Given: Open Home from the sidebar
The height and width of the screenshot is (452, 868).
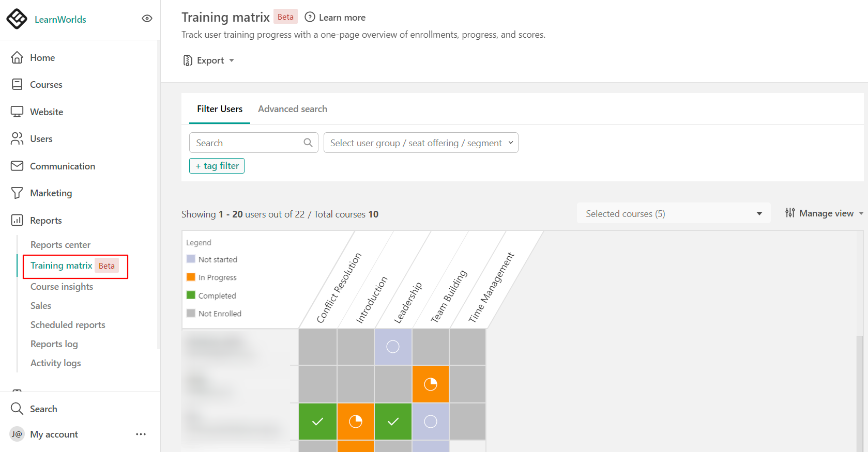Looking at the screenshot, I should [x=42, y=58].
